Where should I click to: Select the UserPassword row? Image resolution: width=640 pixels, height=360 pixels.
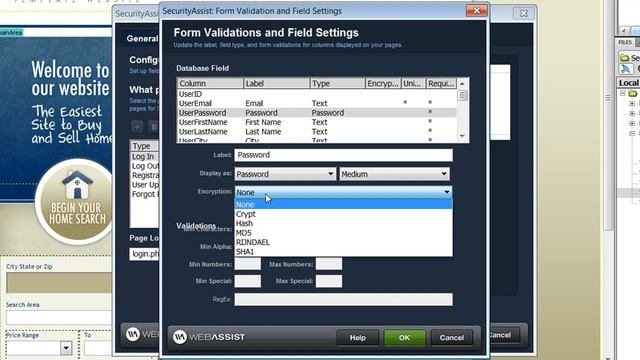[x=317, y=113]
